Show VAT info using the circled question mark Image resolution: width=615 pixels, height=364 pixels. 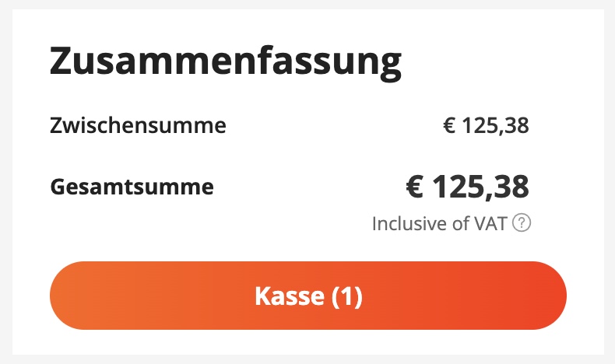[522, 224]
